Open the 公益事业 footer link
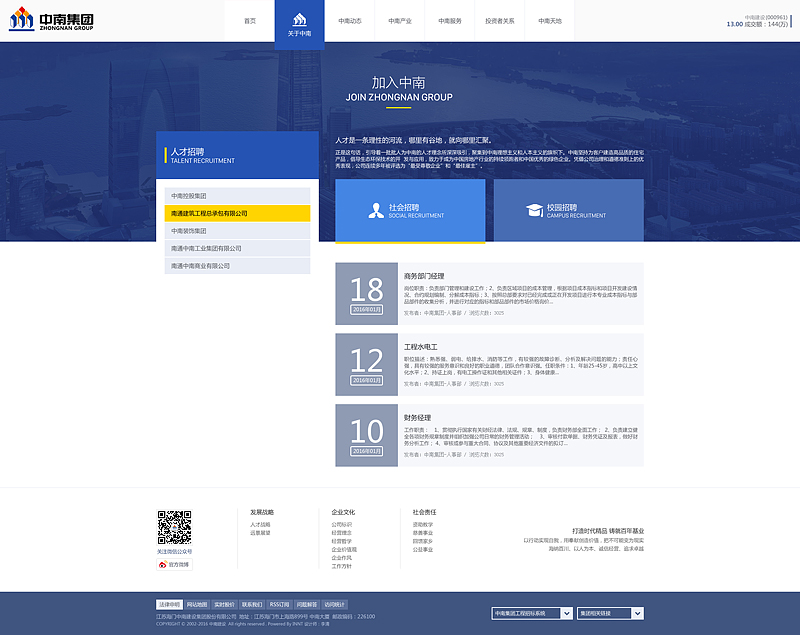This screenshot has width=800, height=635. (422, 549)
